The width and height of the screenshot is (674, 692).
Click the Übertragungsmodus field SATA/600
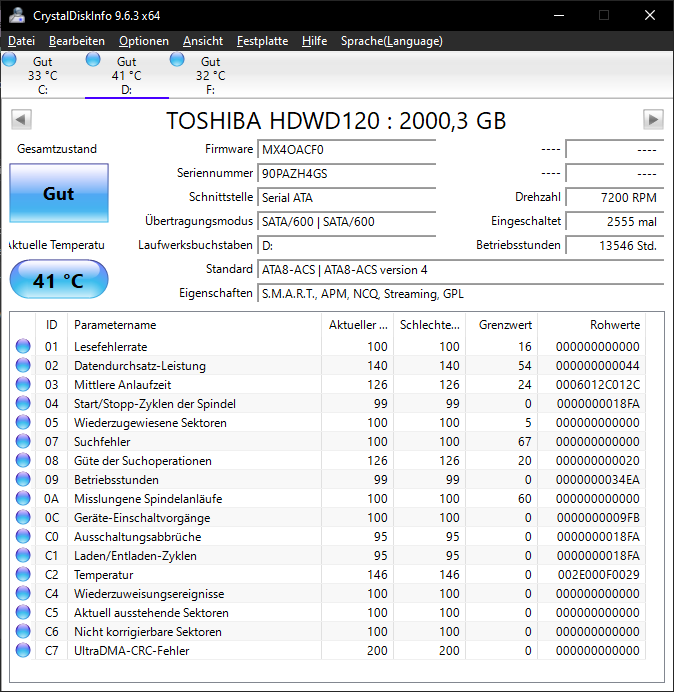click(346, 221)
